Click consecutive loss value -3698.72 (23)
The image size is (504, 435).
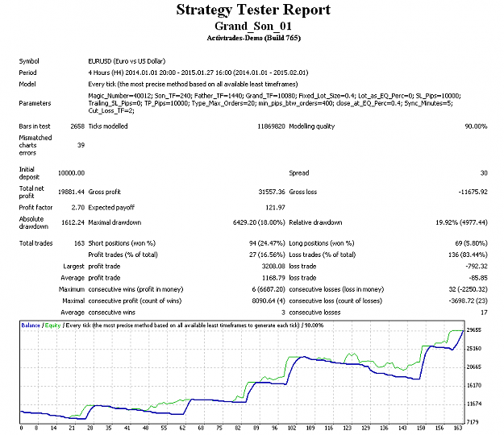pyautogui.click(x=468, y=301)
